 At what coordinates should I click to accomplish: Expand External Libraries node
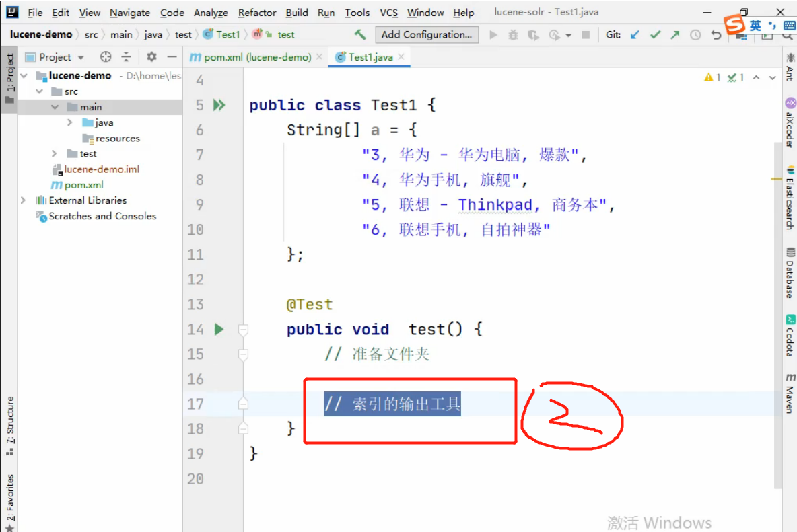pyautogui.click(x=23, y=200)
